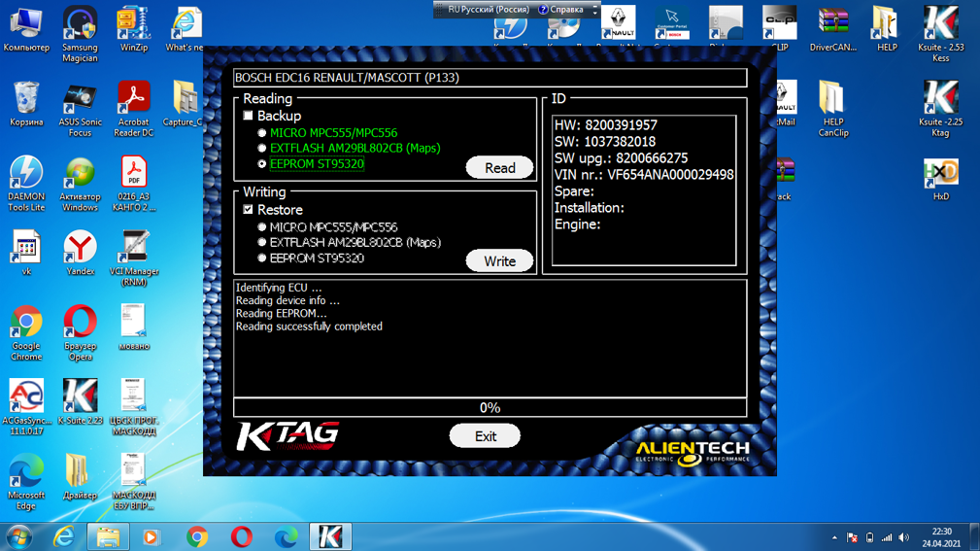Screen dimensions: 980x551
Task: Open RU Русский language bar selector
Action: [x=488, y=10]
